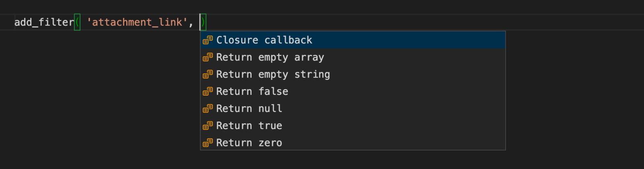Pick the Return zero snippet
The image size is (644, 169).
click(353, 142)
